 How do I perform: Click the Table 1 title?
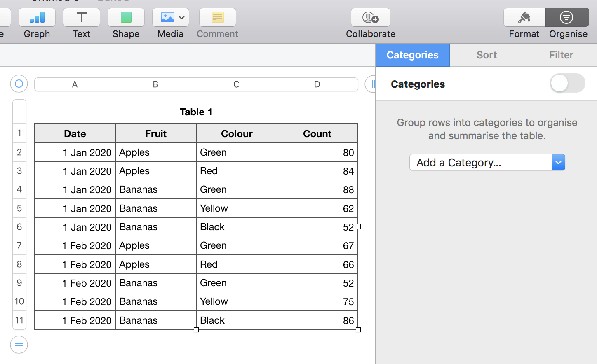[196, 112]
